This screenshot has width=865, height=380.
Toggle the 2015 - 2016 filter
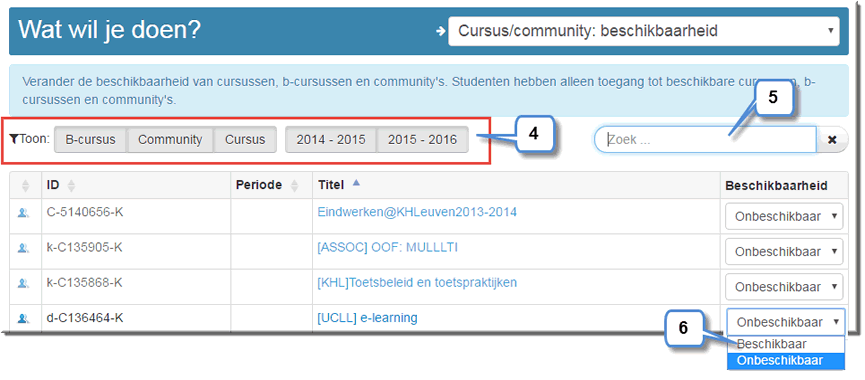423,140
